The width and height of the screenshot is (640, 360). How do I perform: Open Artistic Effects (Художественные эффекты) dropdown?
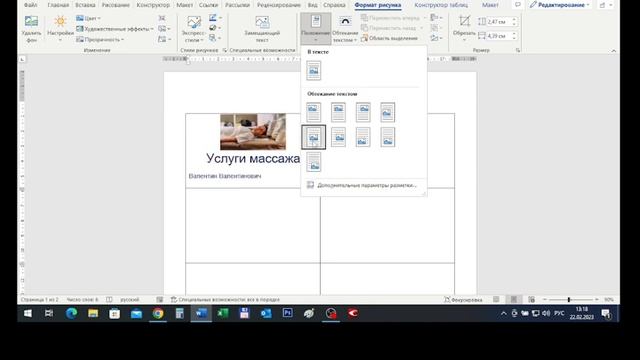115,29
